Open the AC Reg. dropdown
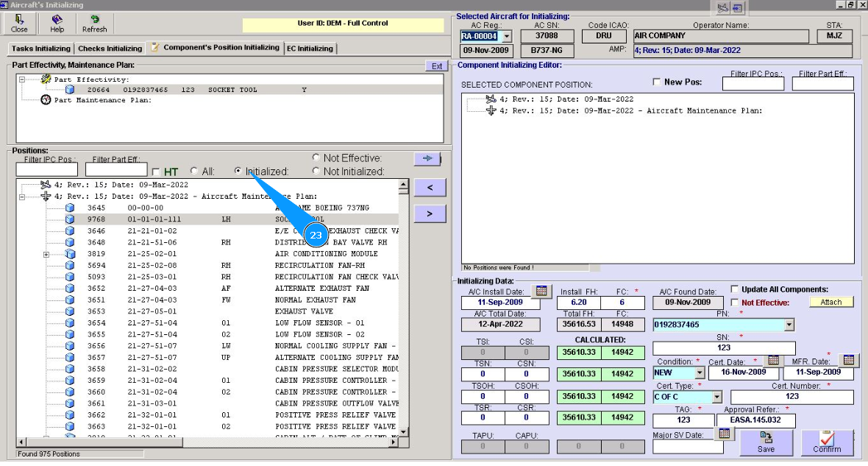868x466 pixels. (506, 36)
